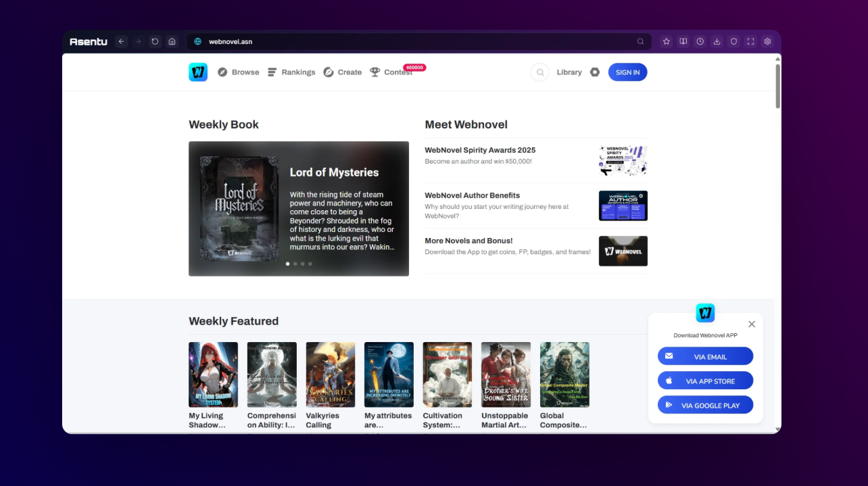Click the trophy icon beside Contest
The width and height of the screenshot is (868, 486).
point(375,72)
